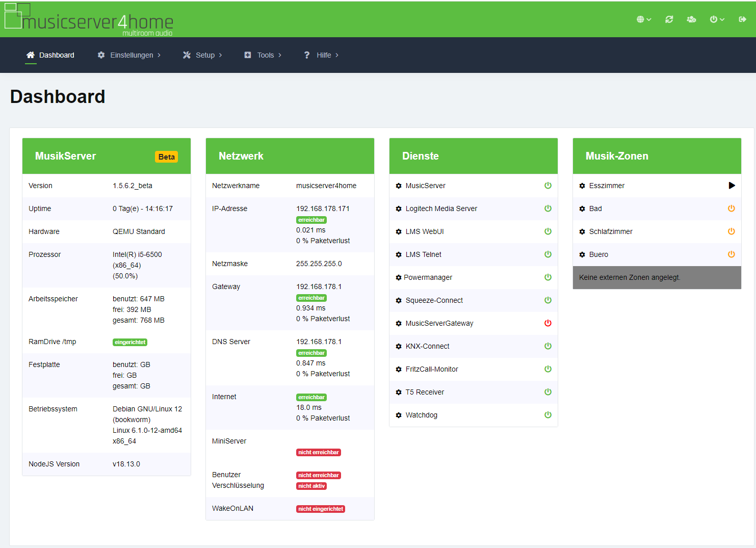Toggle power for Powermanager service

click(x=548, y=277)
